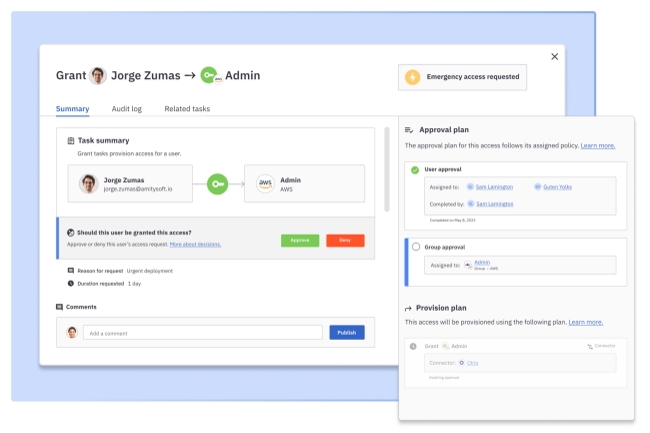The image size is (650, 433).
Task: Click the AWS logo icon in Admin card
Action: pos(265,184)
